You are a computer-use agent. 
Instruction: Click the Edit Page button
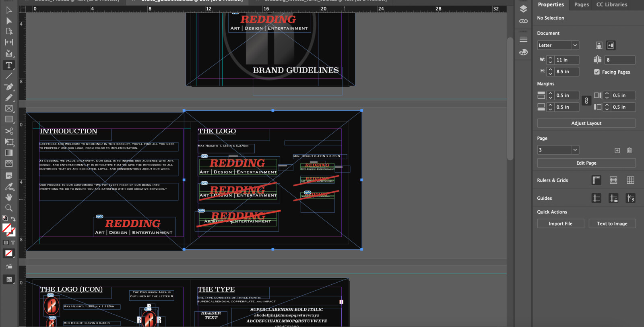pyautogui.click(x=586, y=163)
